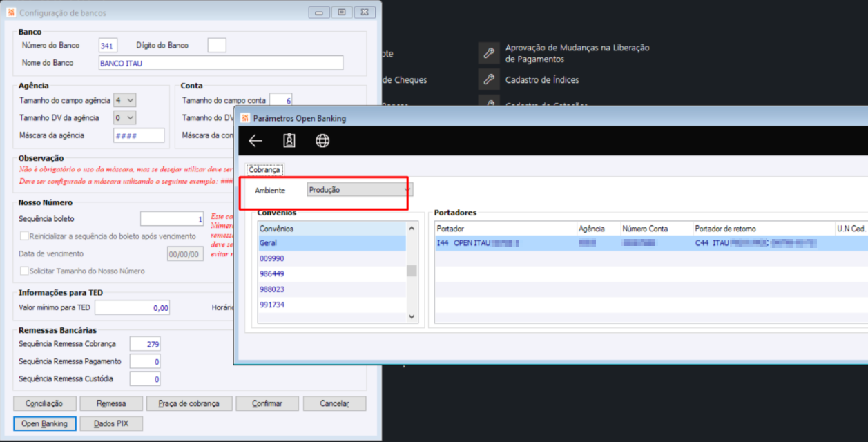Click the Cancelar button
Screen dimensions: 868x442
335,403
